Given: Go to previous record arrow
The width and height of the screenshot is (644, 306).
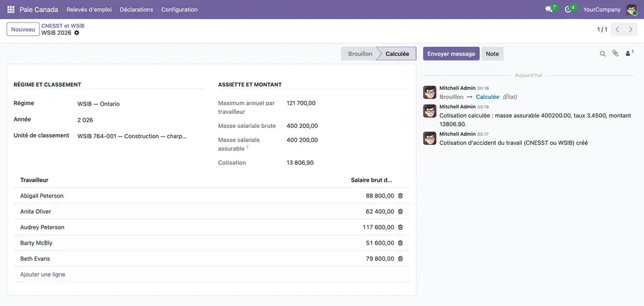Looking at the screenshot, I should (x=618, y=30).
